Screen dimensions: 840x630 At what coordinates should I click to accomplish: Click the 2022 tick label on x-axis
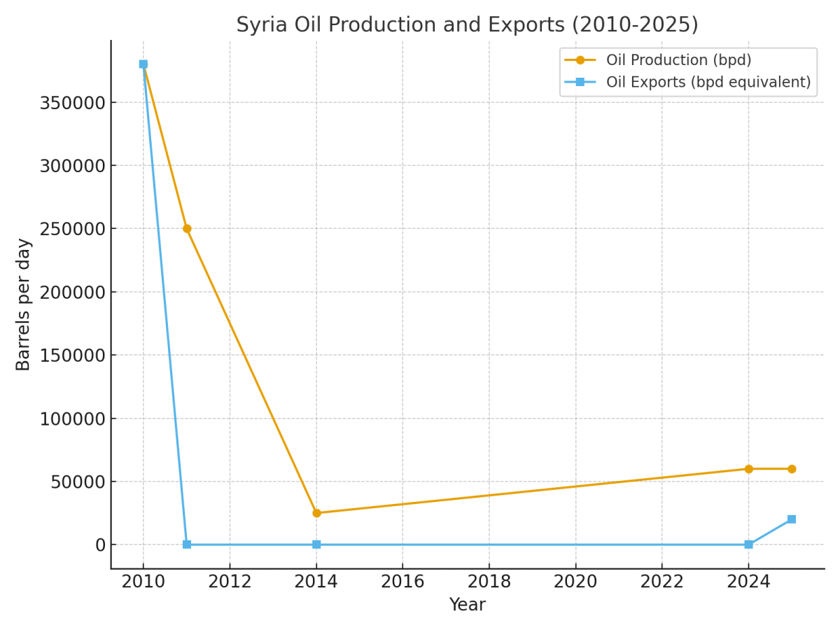tap(661, 582)
